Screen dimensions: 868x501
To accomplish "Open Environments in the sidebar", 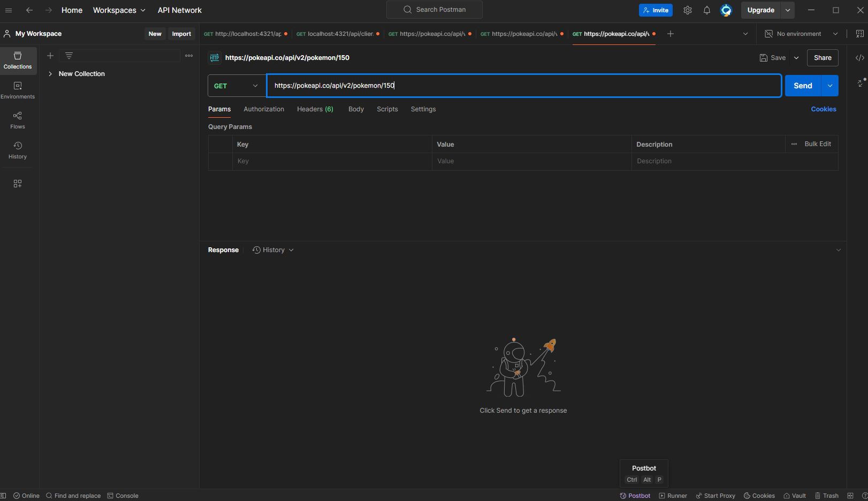I will (18, 90).
